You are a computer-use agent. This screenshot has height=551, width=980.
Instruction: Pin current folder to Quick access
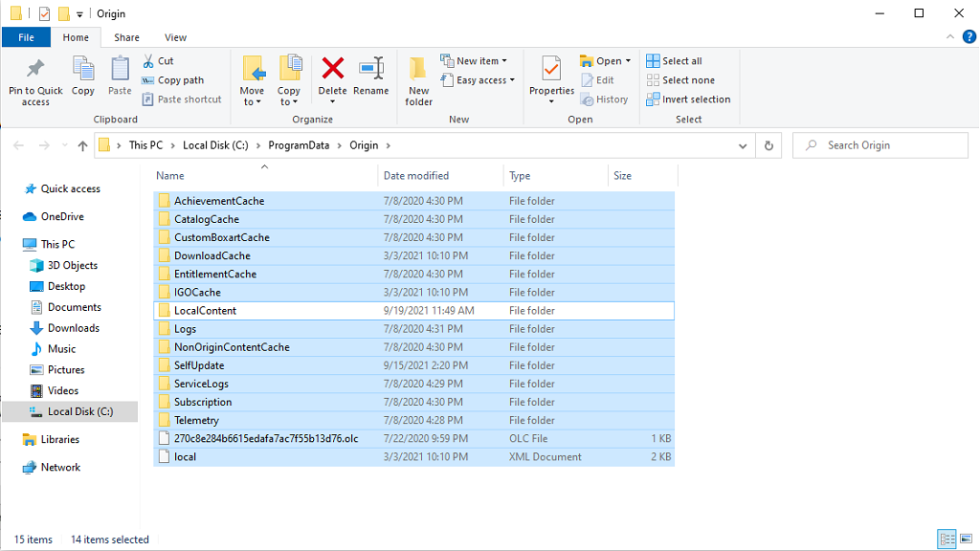click(x=35, y=77)
